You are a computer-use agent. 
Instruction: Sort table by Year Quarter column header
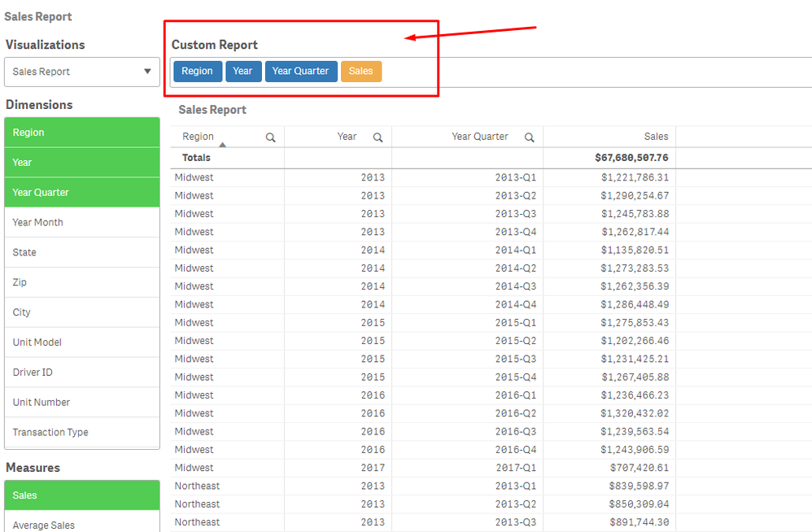click(480, 137)
